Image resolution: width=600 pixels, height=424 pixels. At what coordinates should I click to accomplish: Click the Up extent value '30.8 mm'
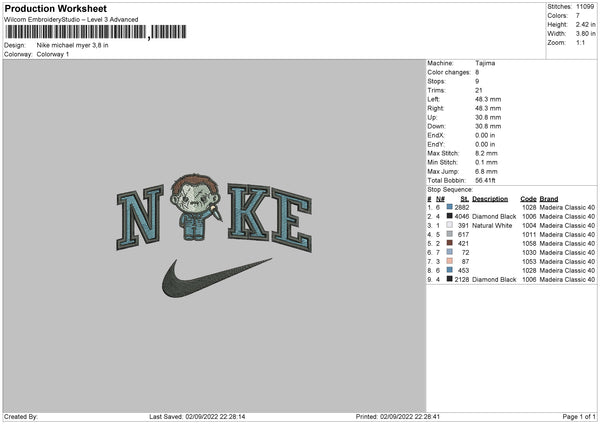click(488, 117)
